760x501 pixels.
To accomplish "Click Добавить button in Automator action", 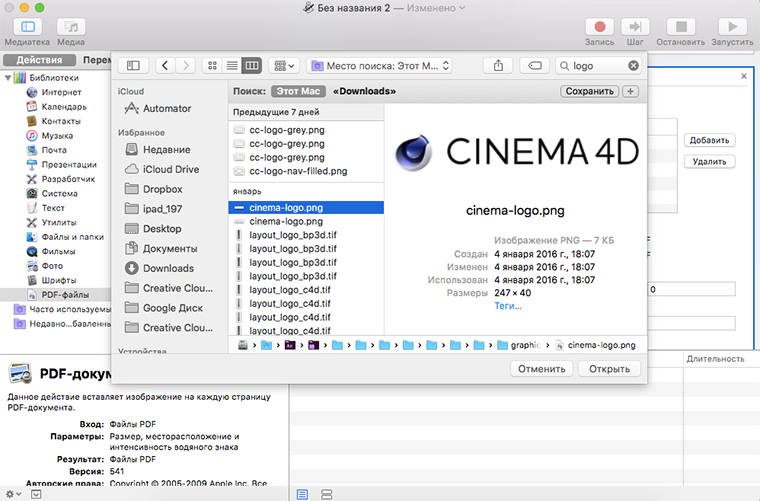I will click(x=710, y=140).
